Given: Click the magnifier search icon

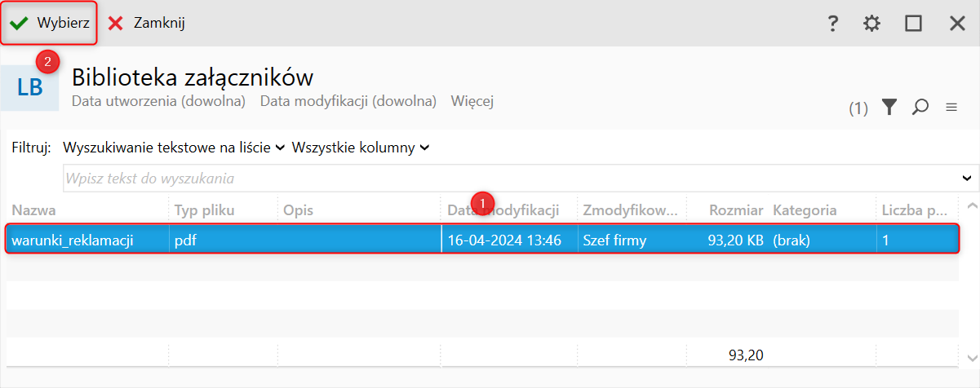Looking at the screenshot, I should click(920, 108).
